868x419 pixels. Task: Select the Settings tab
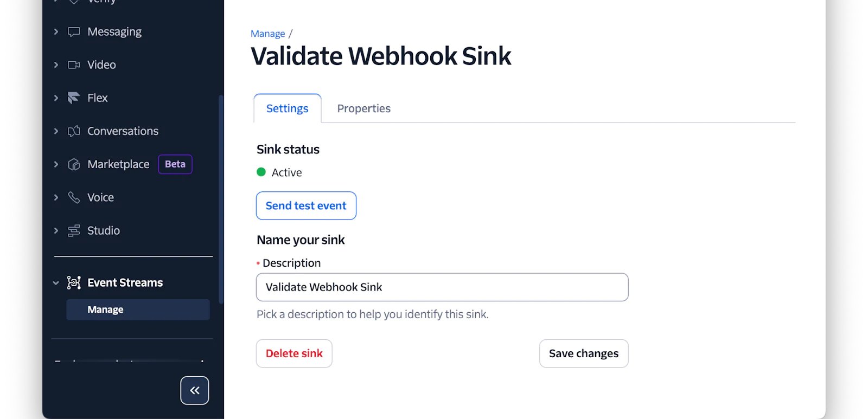(x=288, y=108)
